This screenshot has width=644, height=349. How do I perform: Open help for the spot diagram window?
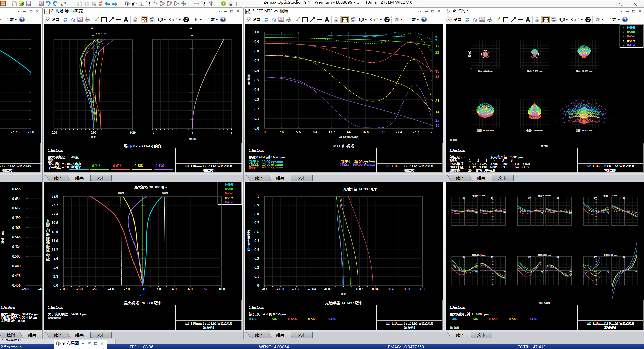(625, 20)
